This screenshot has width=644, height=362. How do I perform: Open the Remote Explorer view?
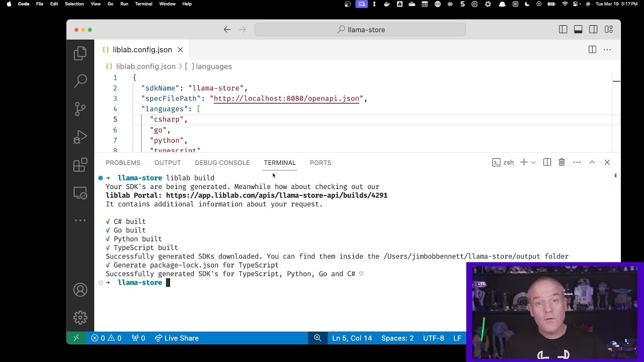tap(80, 193)
